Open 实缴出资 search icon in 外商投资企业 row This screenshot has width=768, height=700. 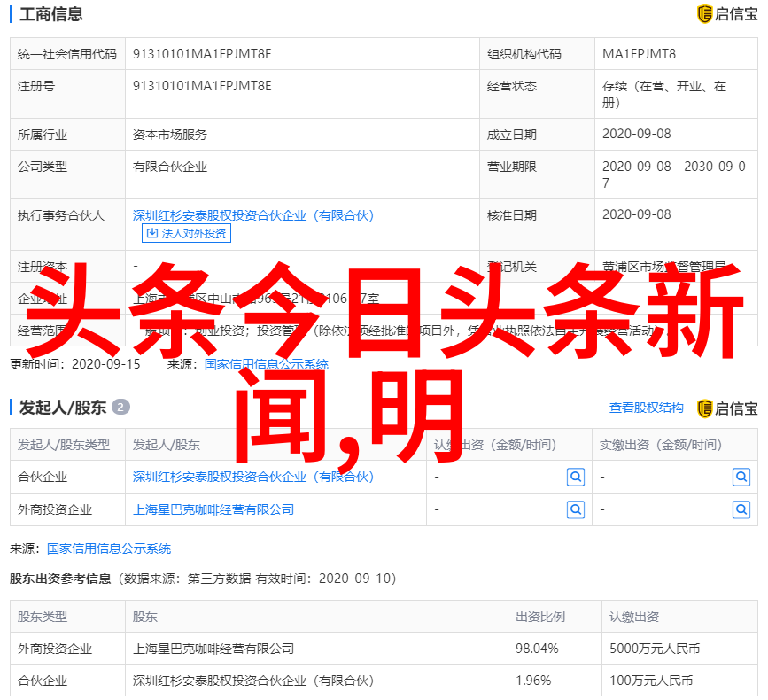(x=741, y=510)
